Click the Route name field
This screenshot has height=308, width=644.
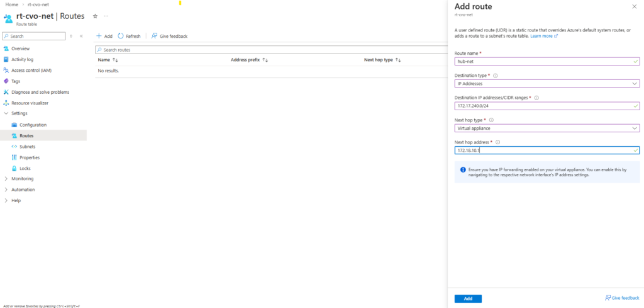point(547,61)
